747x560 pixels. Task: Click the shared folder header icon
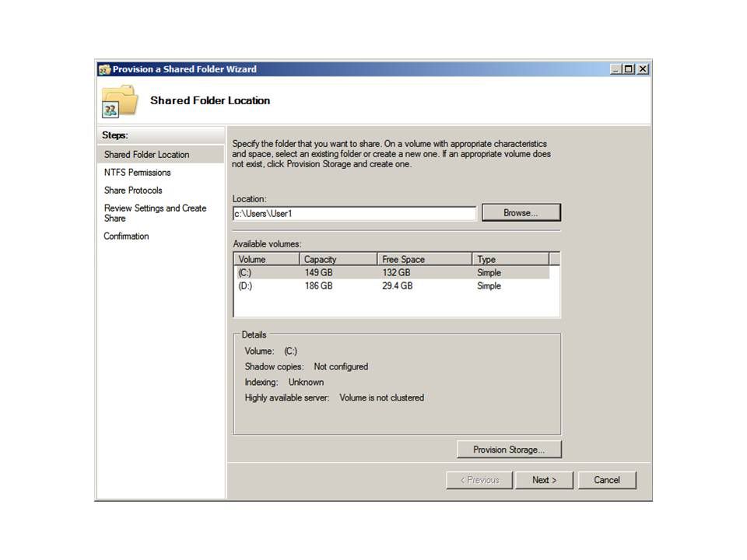pyautogui.click(x=119, y=101)
